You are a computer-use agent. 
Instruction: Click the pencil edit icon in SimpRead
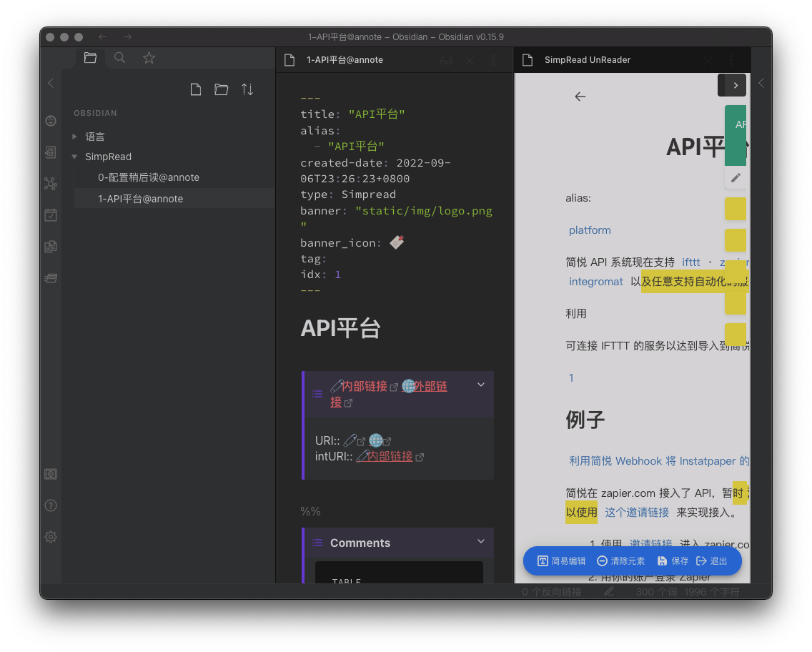[x=736, y=177]
